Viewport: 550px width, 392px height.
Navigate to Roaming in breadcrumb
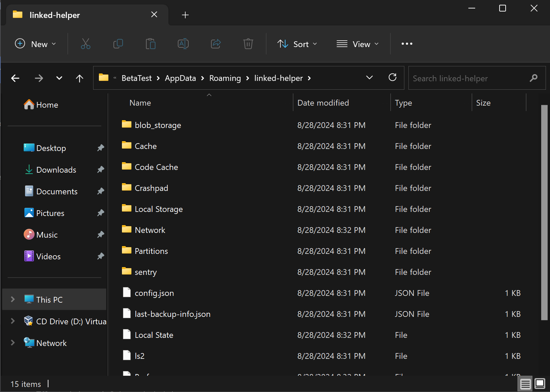coord(225,78)
